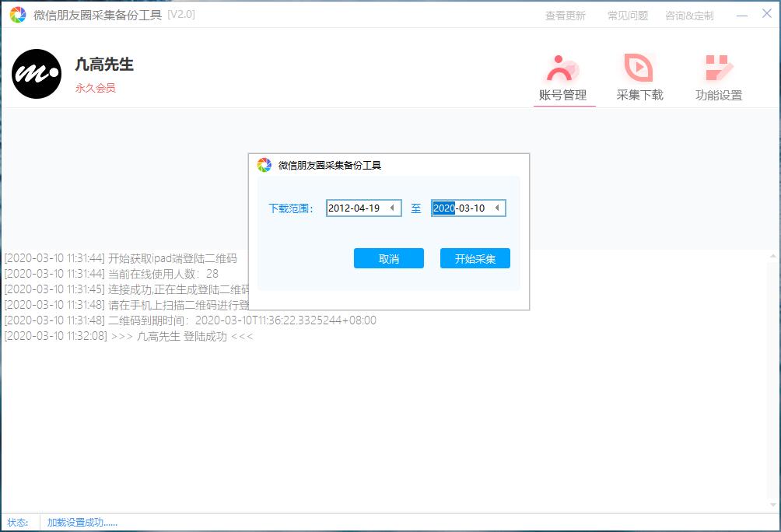Viewport: 781px width, 532px height.
Task: Click the log panel scrollbar up arrow
Action: [x=773, y=255]
